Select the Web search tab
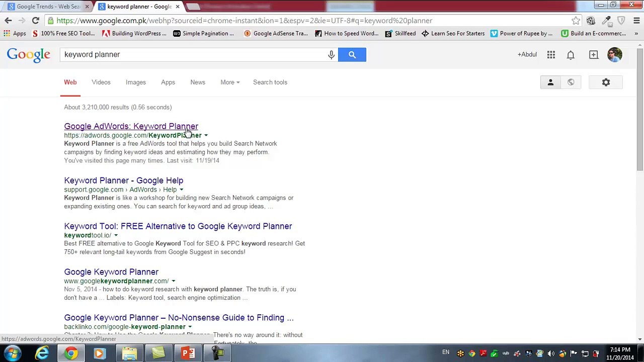 coord(70,82)
